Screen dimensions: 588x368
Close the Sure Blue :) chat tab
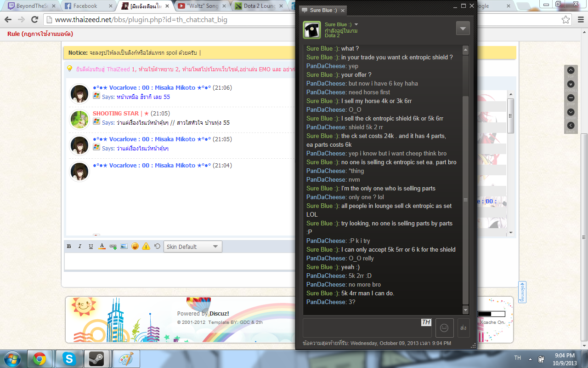pyautogui.click(x=342, y=10)
